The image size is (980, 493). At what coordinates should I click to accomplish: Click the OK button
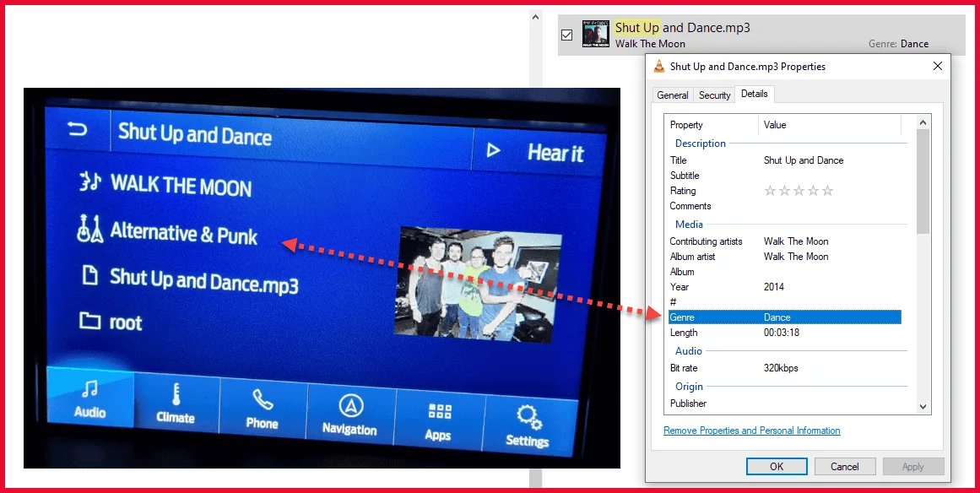777,466
